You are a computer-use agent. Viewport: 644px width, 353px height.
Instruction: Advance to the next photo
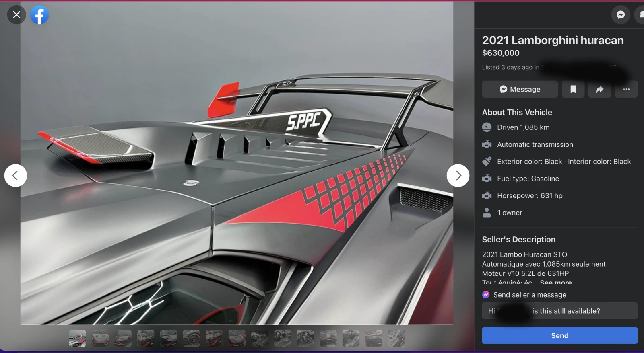(458, 176)
